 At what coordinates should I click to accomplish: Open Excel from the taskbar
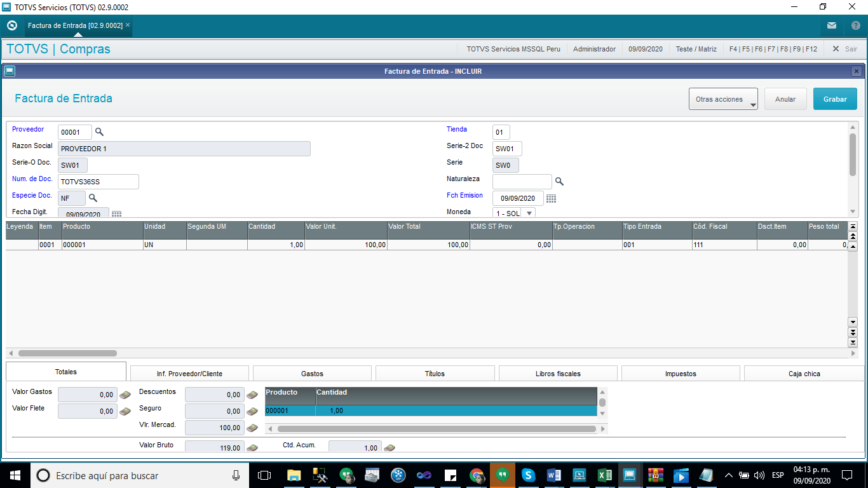click(604, 475)
